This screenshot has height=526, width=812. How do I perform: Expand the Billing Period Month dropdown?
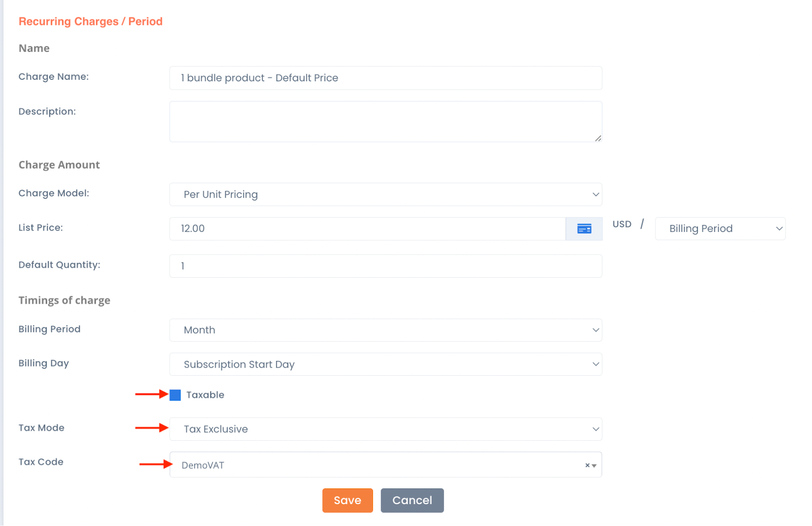coord(386,330)
